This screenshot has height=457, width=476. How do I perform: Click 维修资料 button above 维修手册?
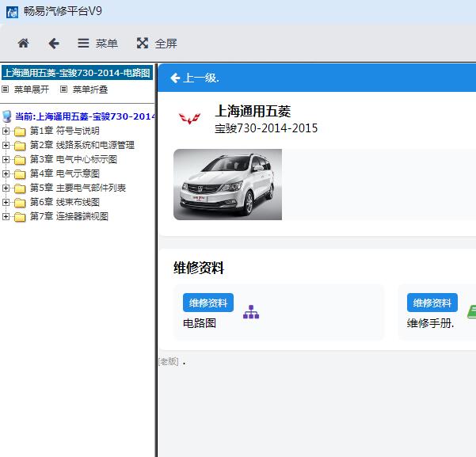click(x=432, y=303)
